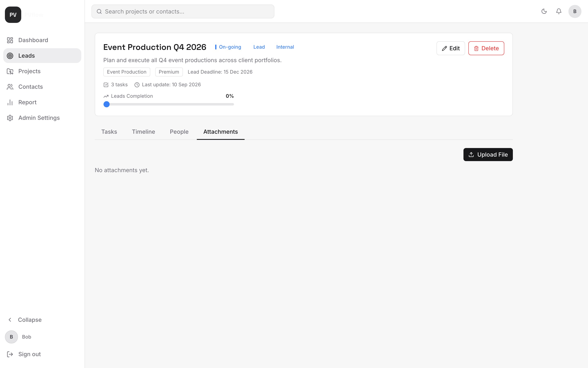This screenshot has width=588, height=368.
Task: Switch to the Timeline tab
Action: pyautogui.click(x=143, y=132)
